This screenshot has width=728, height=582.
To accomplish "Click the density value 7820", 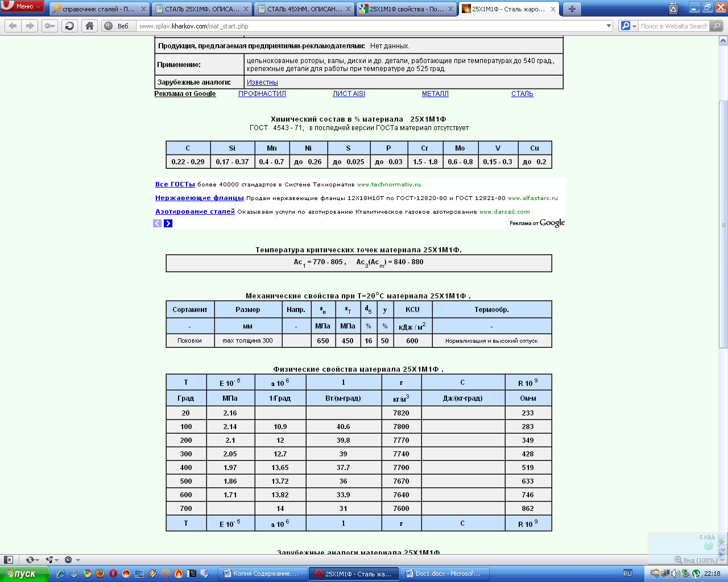I will click(x=401, y=413).
